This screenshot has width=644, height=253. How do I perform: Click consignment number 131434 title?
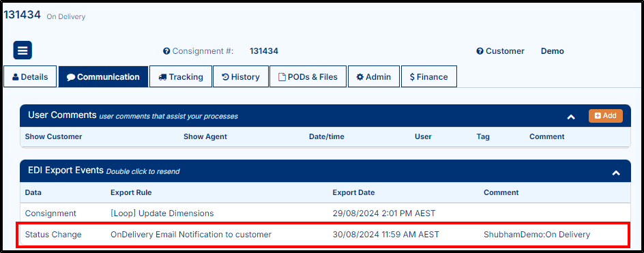23,15
